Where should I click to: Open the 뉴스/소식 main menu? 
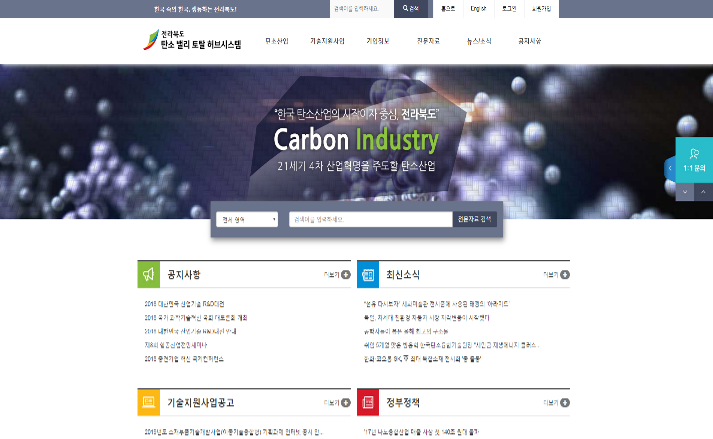point(479,41)
